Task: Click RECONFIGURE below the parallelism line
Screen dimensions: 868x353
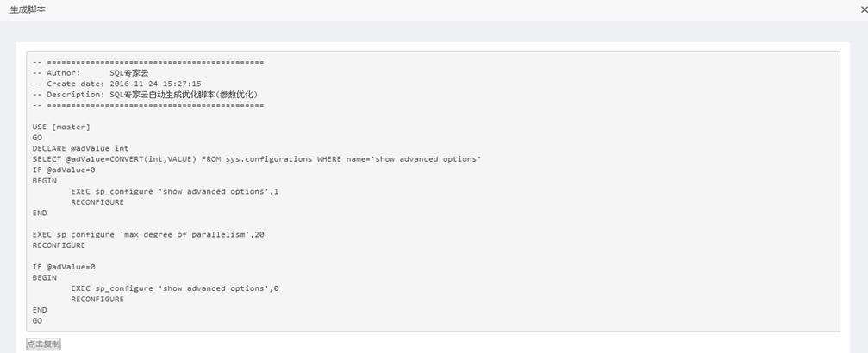Action: (59, 245)
